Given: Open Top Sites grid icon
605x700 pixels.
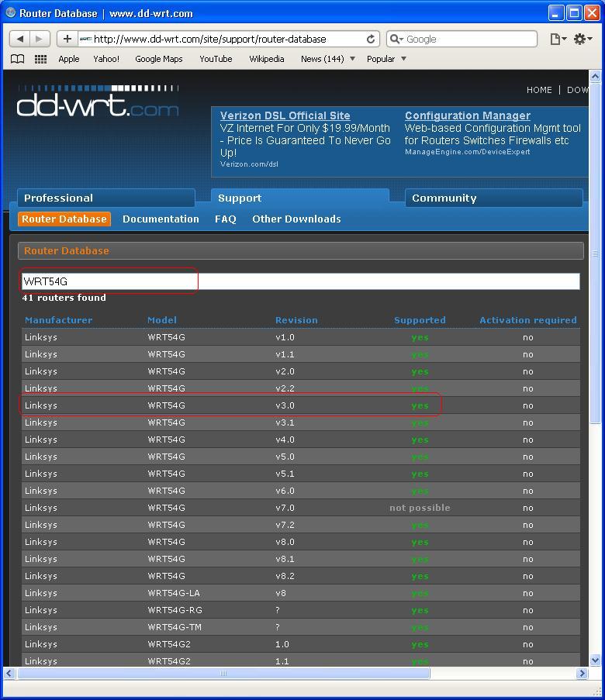Looking at the screenshot, I should pyautogui.click(x=40, y=59).
